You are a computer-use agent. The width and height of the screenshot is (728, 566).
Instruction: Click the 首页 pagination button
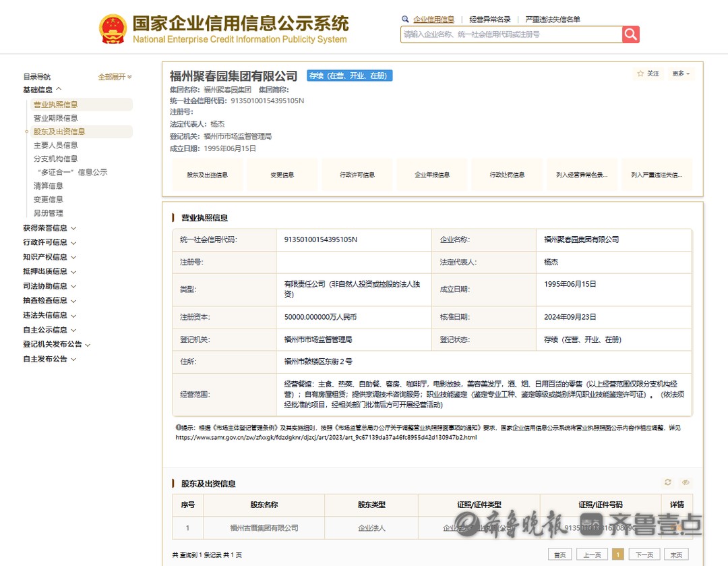[560, 555]
